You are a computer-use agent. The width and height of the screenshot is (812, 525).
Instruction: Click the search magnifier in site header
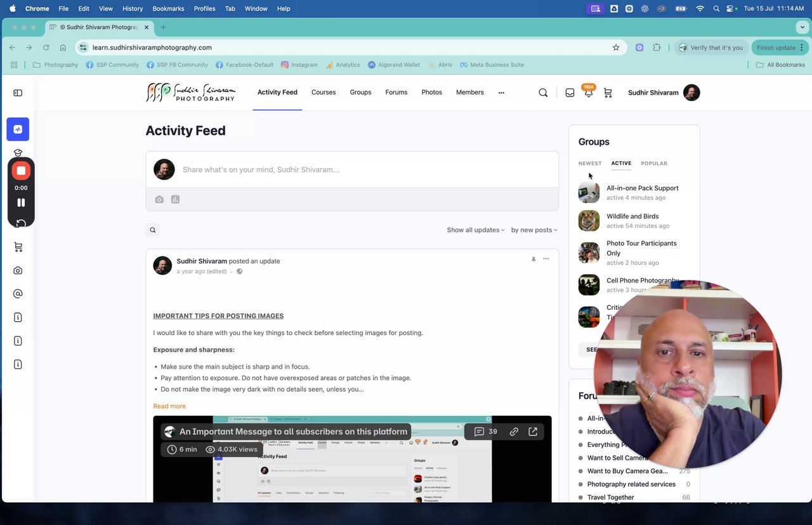click(543, 93)
